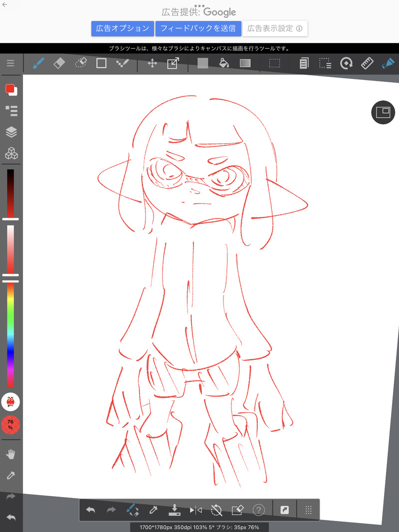Click the フィードバックを送信 button
Image resolution: width=399 pixels, height=532 pixels.
(x=199, y=28)
